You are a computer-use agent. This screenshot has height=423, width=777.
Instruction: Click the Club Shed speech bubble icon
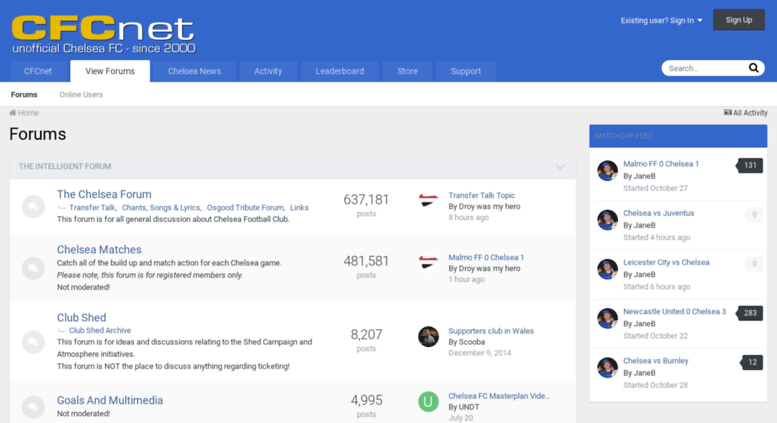tap(33, 342)
